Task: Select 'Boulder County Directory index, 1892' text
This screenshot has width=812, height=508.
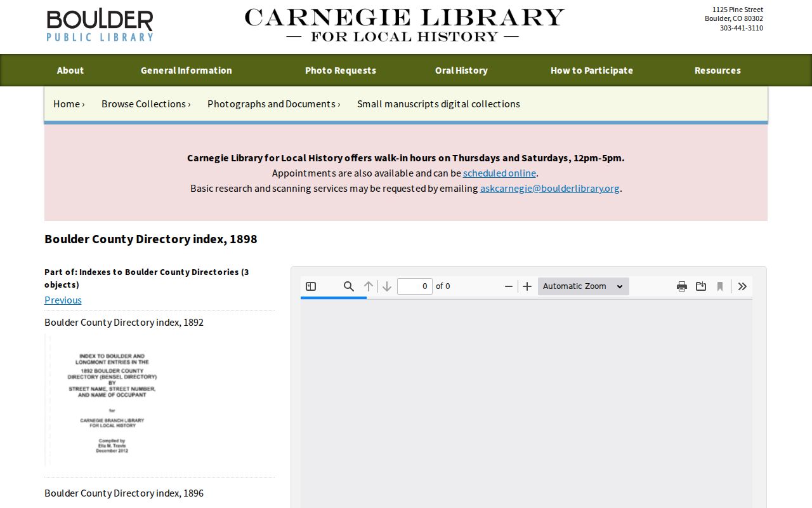Action: point(124,322)
